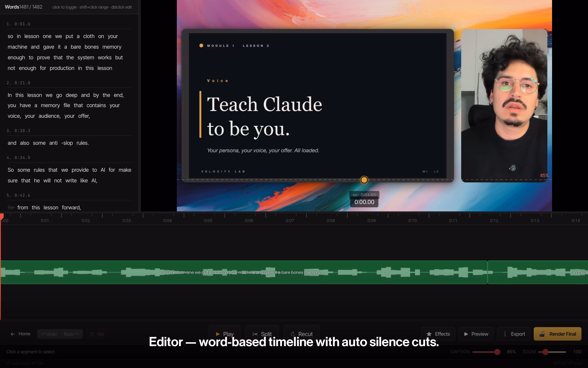Image resolution: width=588 pixels, height=368 pixels.
Task: Click the 85% caption position label in preview
Action: pos(544,175)
